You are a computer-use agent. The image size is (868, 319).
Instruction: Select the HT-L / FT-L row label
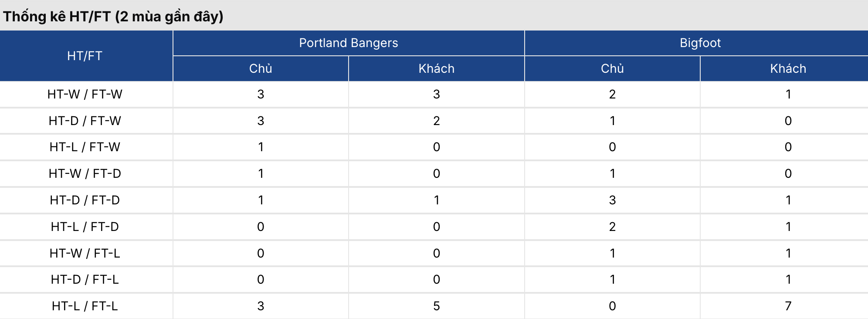point(85,306)
